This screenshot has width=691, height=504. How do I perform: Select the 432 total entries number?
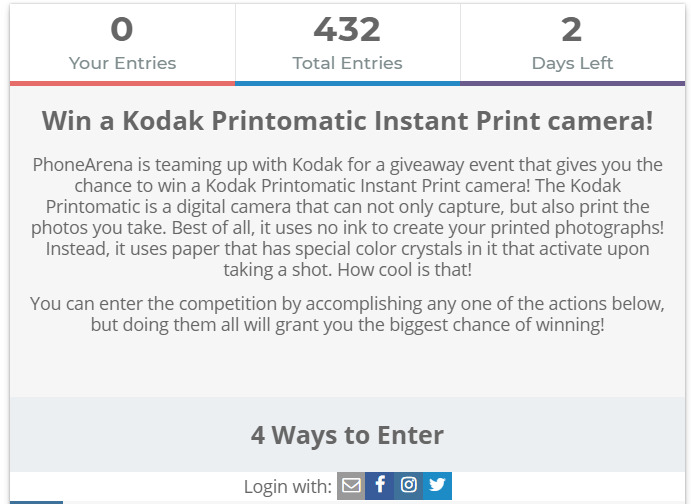click(x=347, y=30)
